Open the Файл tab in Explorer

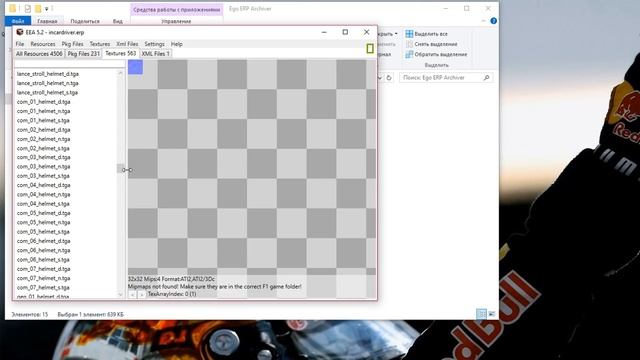point(18,21)
